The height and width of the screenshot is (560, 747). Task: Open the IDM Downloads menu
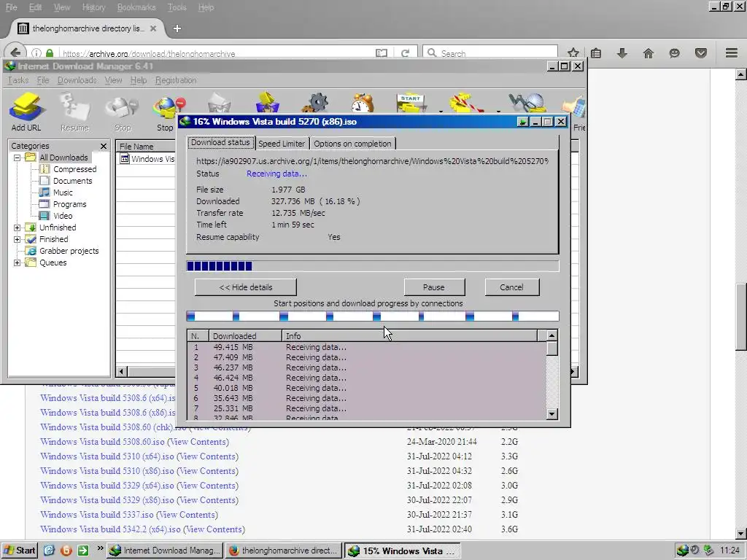77,80
